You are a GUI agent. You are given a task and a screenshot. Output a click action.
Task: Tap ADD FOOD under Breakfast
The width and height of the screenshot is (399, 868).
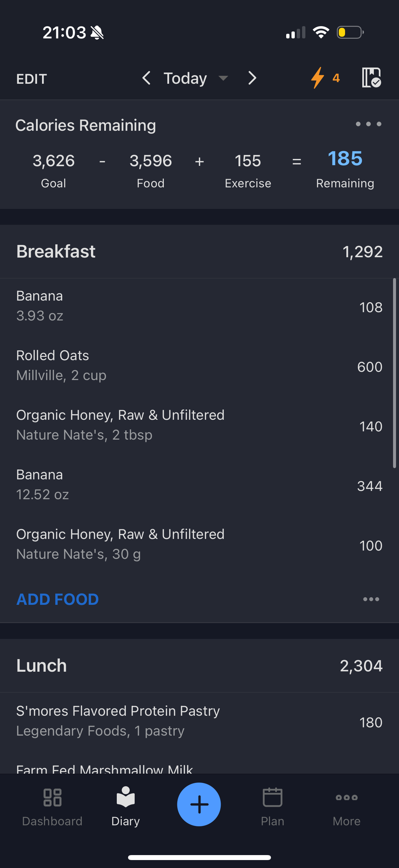point(58,599)
